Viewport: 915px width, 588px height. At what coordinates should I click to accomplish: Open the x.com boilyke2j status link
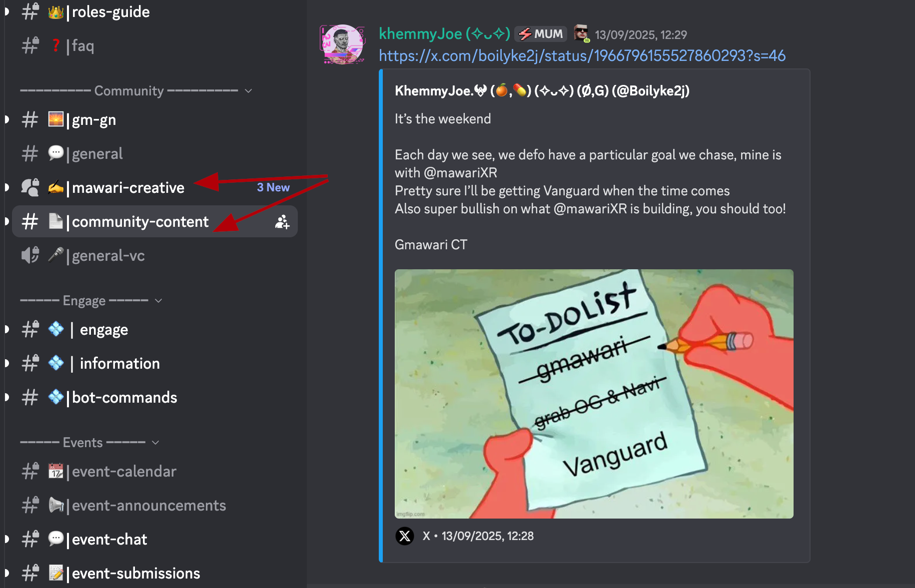(x=582, y=55)
